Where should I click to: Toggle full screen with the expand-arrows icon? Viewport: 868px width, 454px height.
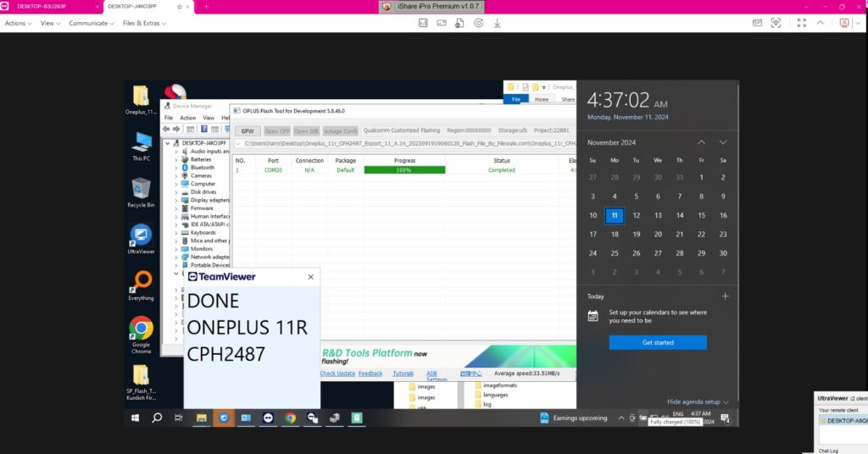coord(802,23)
